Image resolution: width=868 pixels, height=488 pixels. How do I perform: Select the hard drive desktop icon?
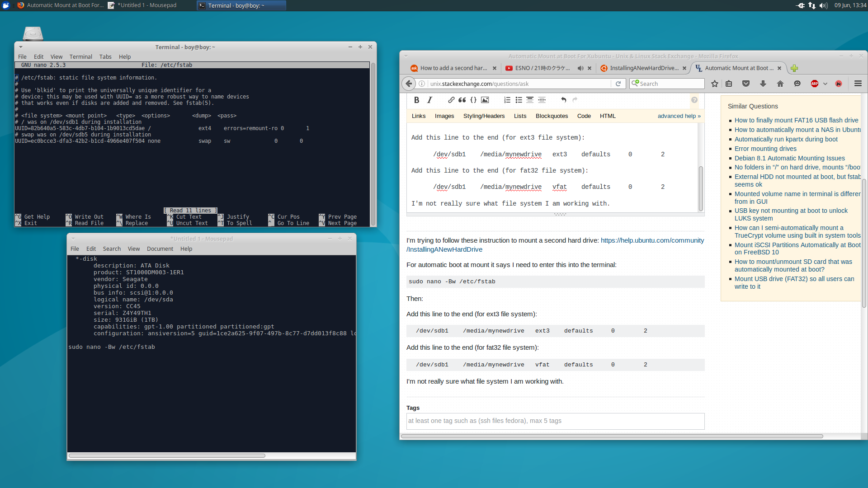[x=33, y=33]
